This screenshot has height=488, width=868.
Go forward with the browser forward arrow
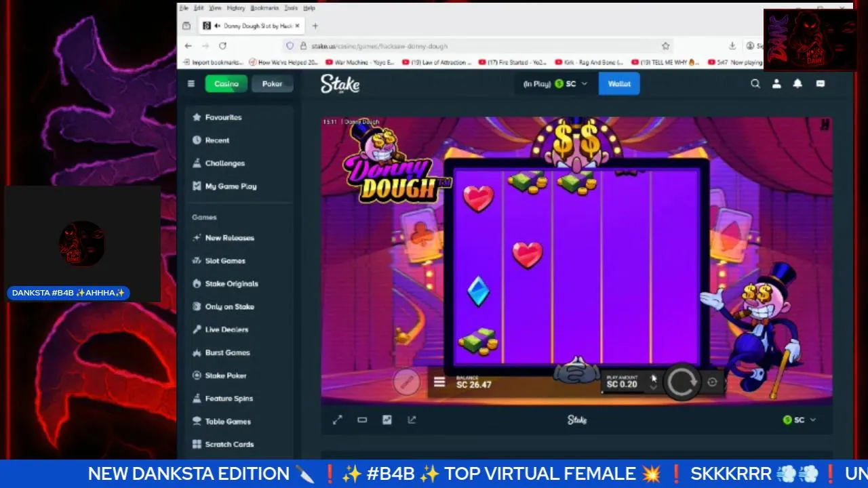(x=205, y=45)
